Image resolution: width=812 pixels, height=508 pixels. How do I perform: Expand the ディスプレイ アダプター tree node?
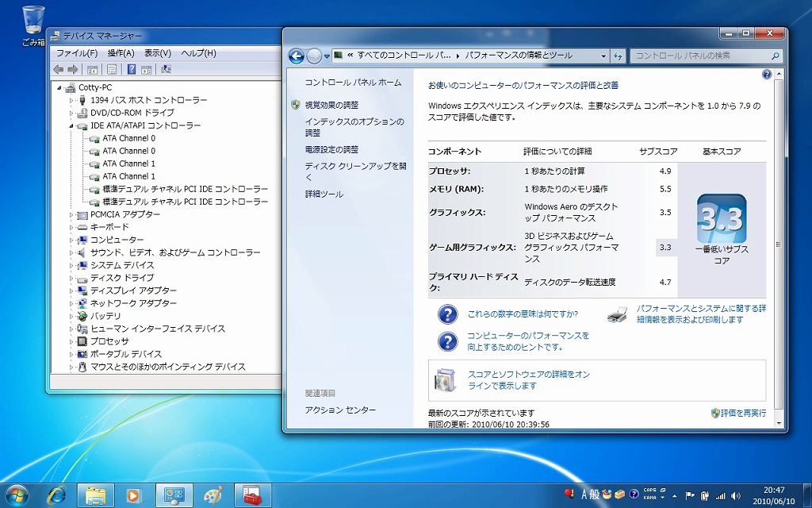pyautogui.click(x=71, y=291)
